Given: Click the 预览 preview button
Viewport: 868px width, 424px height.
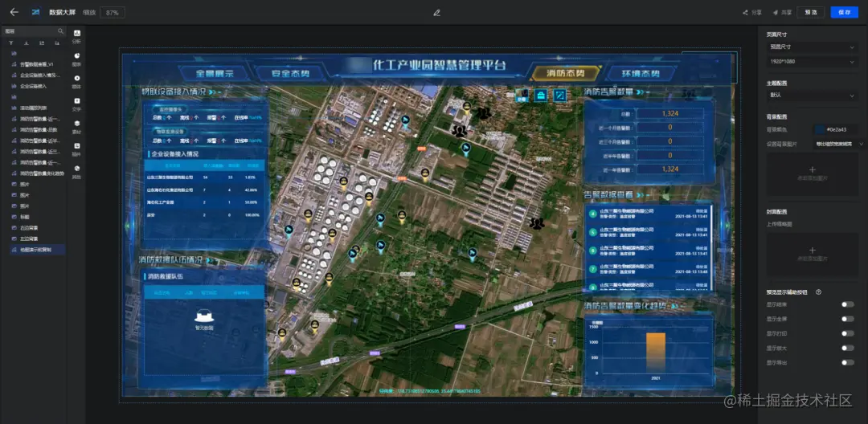Looking at the screenshot, I should tap(810, 12).
